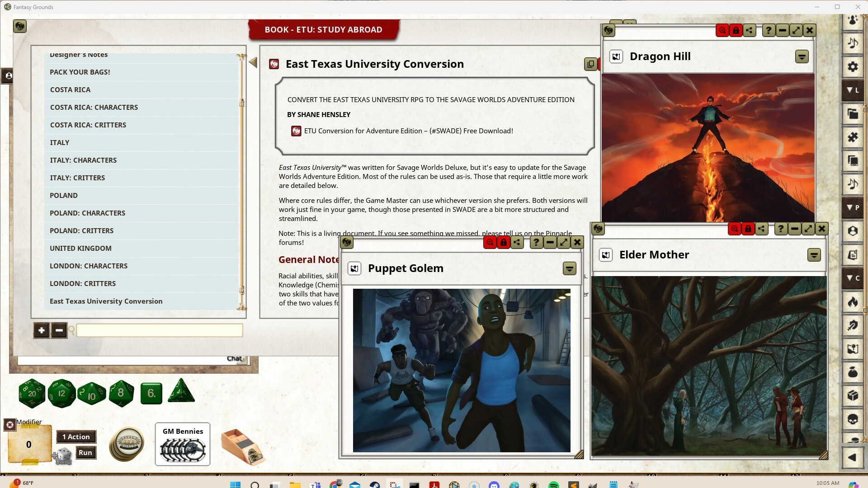This screenshot has width=868, height=488.
Task: Expand the P section in the right sidebar
Action: pos(853,207)
